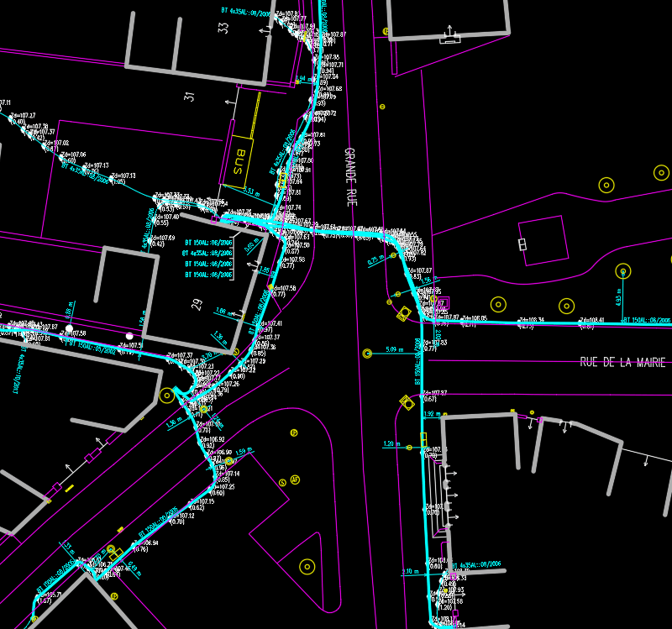Screen dimensions: 672x629
Task: Select the magenta nested square symbol beside the cable bend
Action: [444, 303]
